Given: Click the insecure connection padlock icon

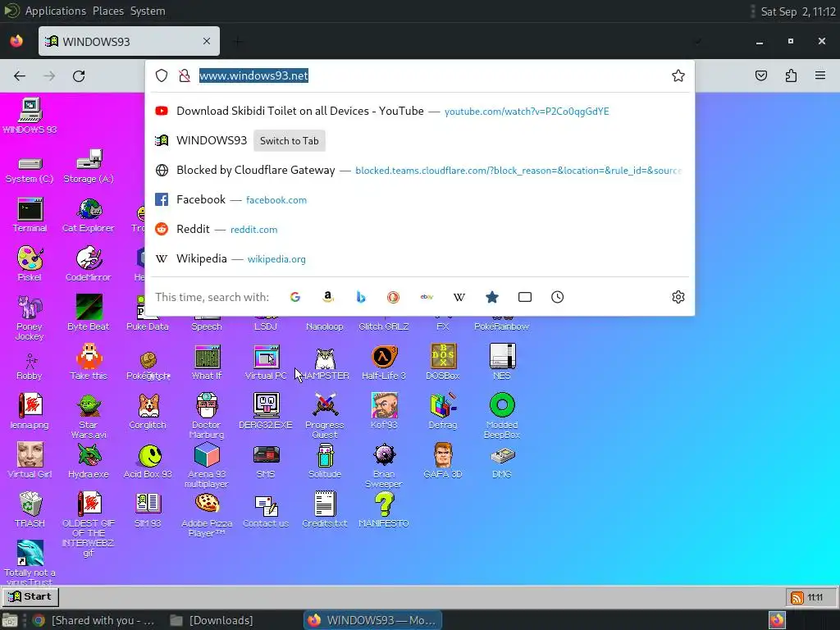Looking at the screenshot, I should click(185, 75).
